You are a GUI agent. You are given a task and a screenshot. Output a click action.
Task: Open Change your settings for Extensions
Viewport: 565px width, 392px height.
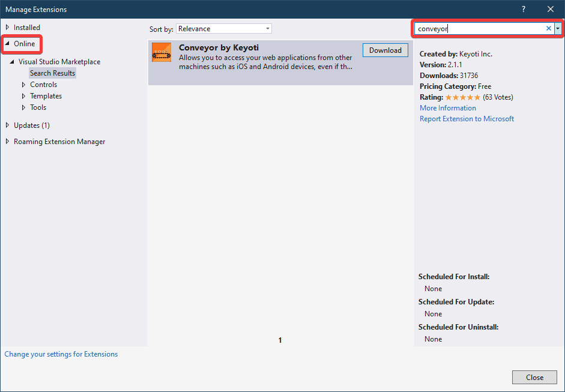61,354
